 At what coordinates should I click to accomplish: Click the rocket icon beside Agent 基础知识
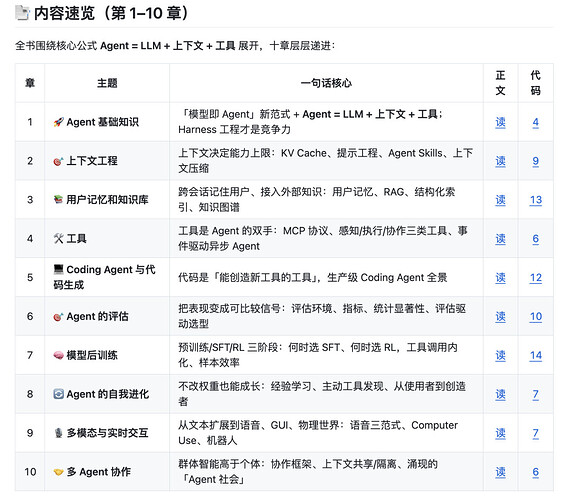58,122
